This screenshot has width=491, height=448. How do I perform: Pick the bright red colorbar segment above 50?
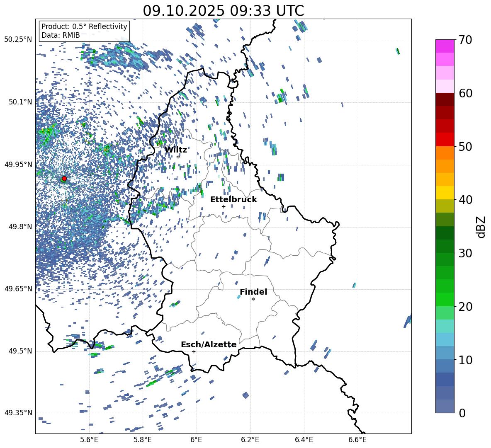(445, 139)
